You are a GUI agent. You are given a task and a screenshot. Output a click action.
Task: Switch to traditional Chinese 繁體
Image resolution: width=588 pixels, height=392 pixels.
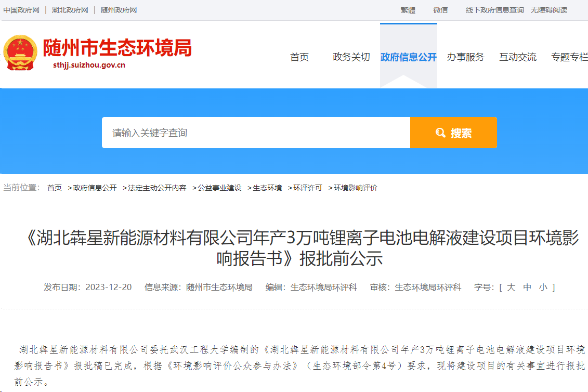point(408,10)
